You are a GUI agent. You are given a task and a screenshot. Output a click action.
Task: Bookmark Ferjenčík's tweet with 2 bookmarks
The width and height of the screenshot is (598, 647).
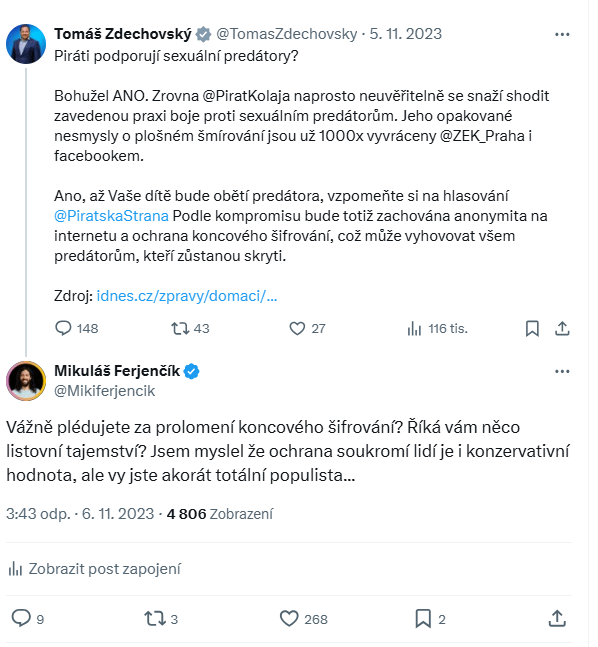click(x=430, y=619)
